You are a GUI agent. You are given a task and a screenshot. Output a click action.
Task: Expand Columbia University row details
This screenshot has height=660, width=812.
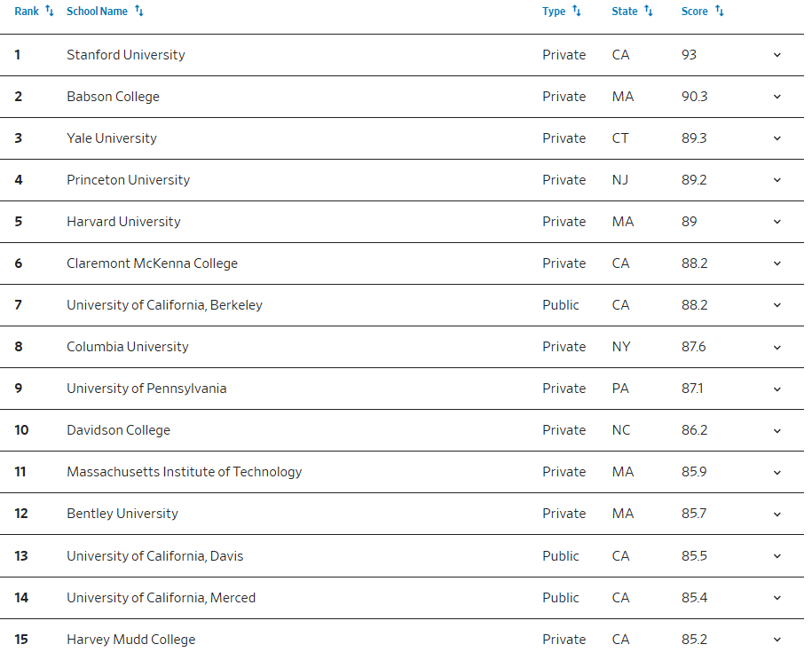tap(777, 347)
